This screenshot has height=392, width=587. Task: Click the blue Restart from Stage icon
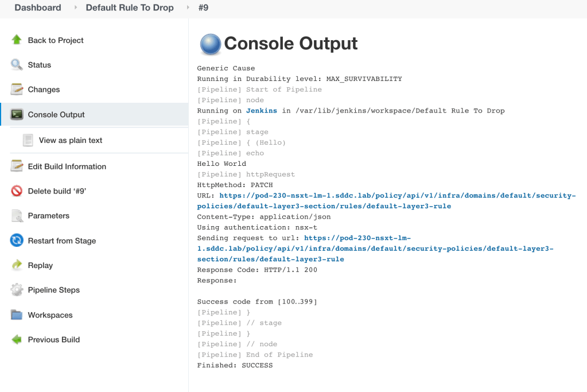click(17, 240)
